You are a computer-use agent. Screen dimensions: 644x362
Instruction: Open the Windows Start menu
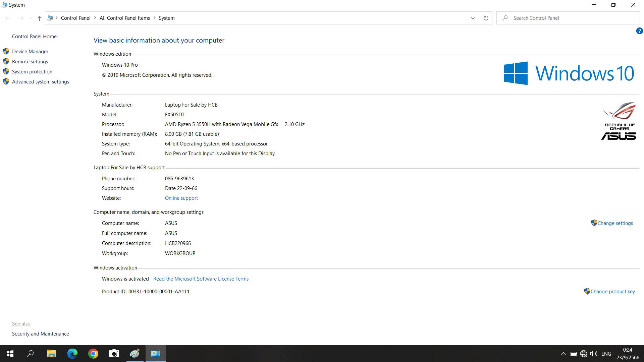tap(10, 354)
